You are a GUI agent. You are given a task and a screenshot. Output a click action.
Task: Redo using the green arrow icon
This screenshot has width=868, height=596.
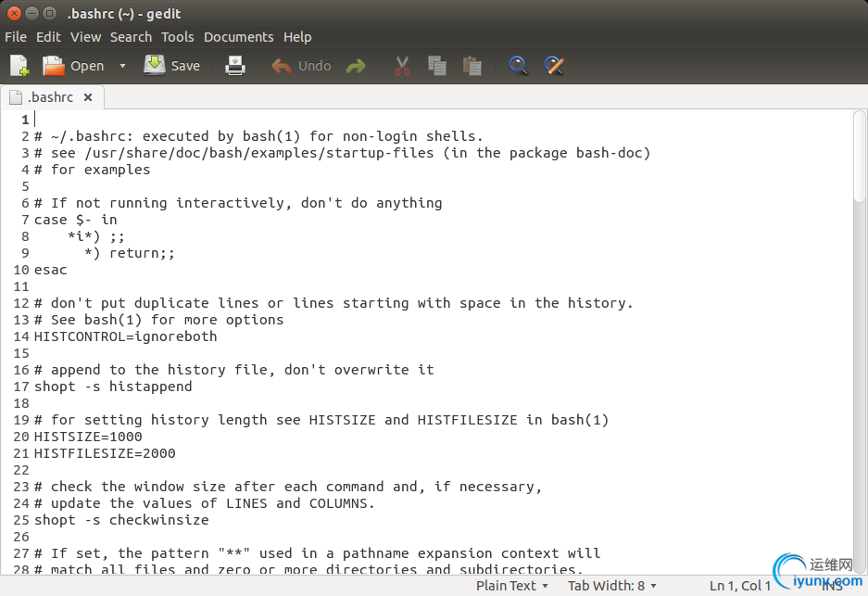356,67
